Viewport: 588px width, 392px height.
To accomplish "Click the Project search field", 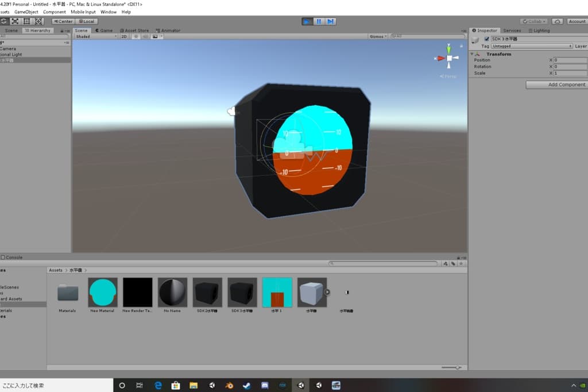I will [x=383, y=264].
